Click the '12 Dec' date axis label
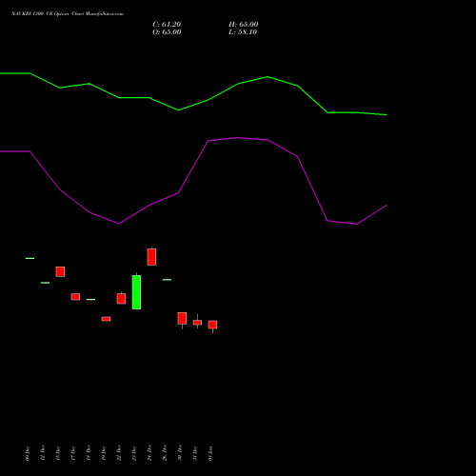 click(x=43, y=453)
